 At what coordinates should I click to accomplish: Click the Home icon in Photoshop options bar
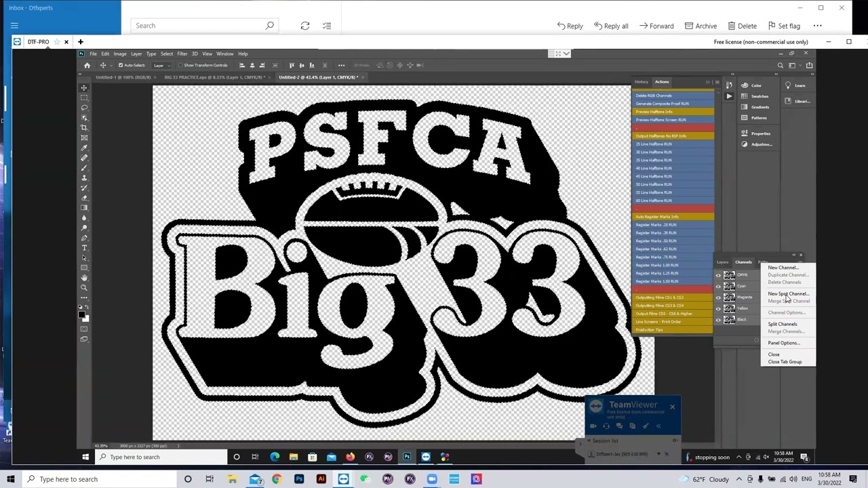87,65
